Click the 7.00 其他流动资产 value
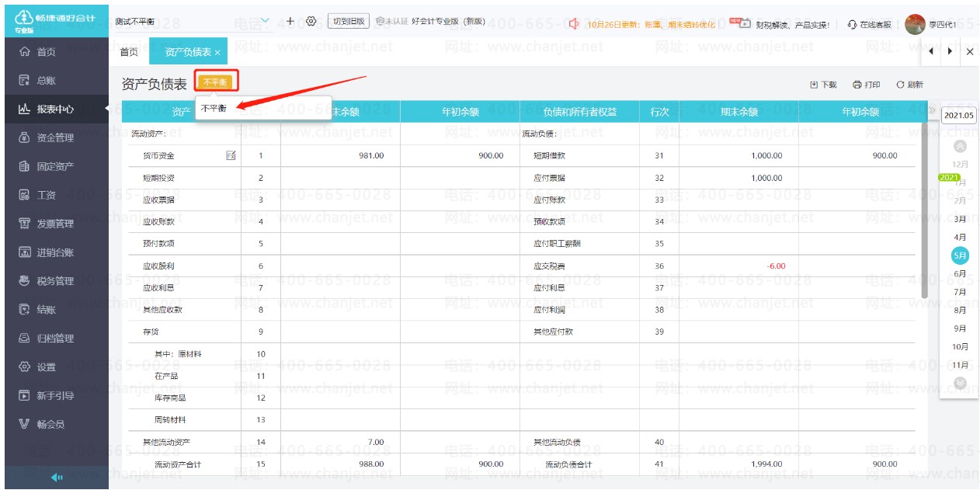The width and height of the screenshot is (980, 490). point(376,443)
